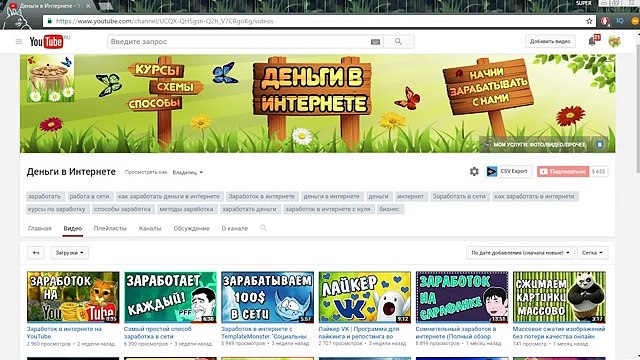Go to YouTube home via logo

[x=47, y=41]
